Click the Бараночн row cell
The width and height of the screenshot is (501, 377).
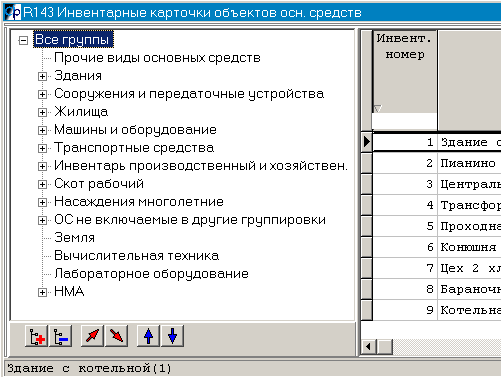pyautogui.click(x=470, y=289)
